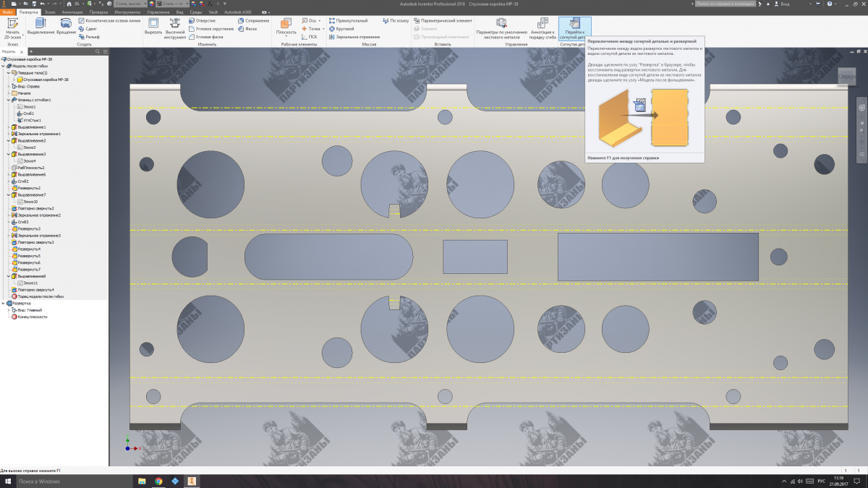Screen dimensions: 868x488
Task: Insert a Параметрический элемент
Action: [443, 21]
